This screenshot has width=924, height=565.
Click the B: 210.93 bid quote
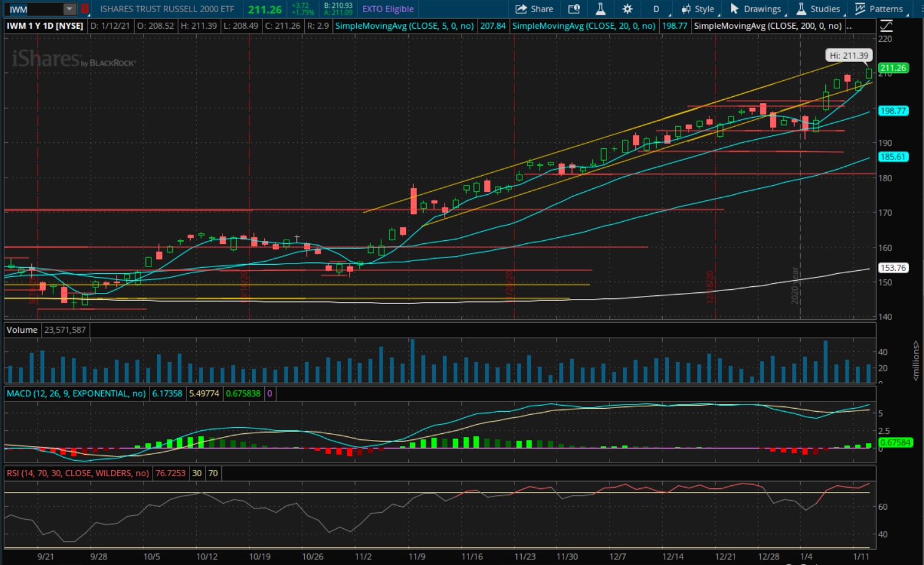[338, 6]
